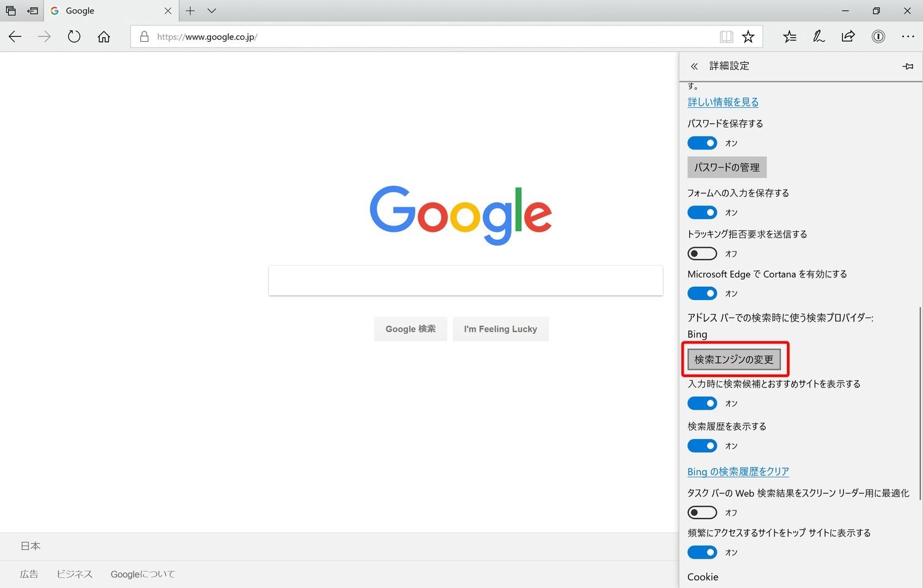Click Bing の検索履歴をクリア link

[x=738, y=472]
